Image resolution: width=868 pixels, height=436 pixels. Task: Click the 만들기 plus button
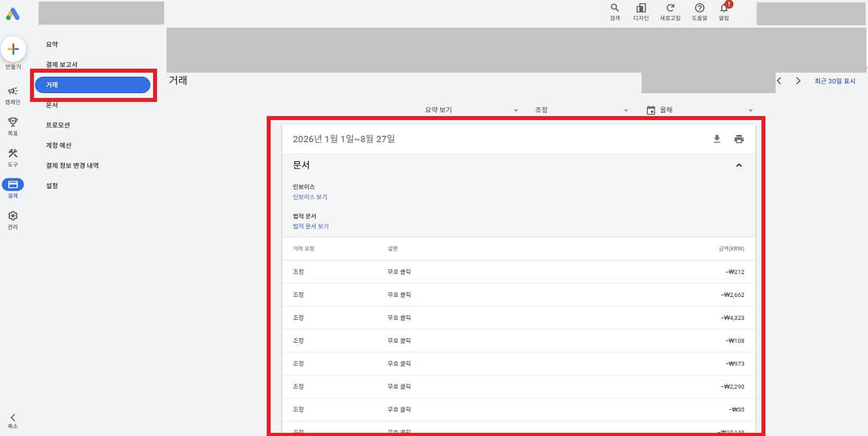tap(13, 49)
